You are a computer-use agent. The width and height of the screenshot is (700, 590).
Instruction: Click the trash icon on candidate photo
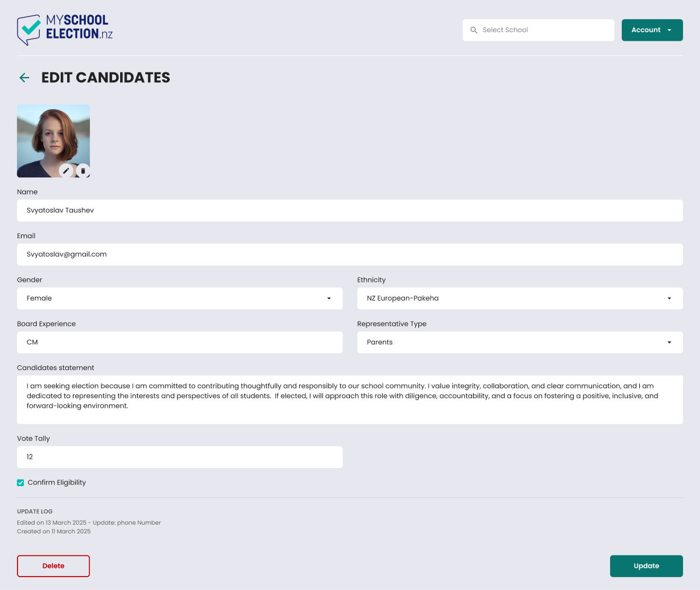(x=83, y=170)
